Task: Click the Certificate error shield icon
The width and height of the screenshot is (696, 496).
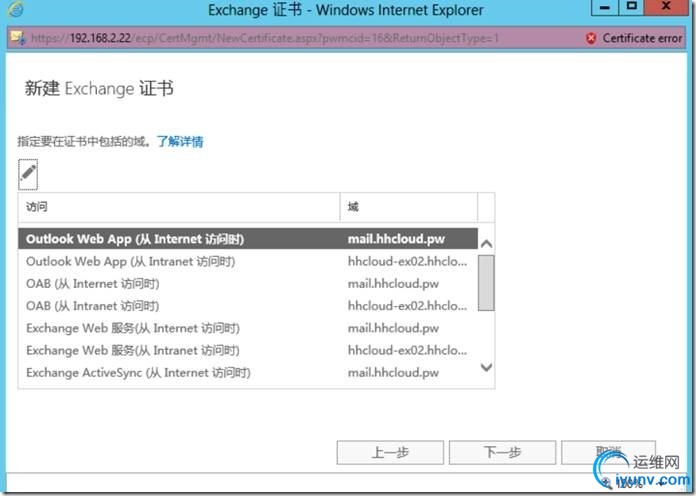Action: pos(591,39)
